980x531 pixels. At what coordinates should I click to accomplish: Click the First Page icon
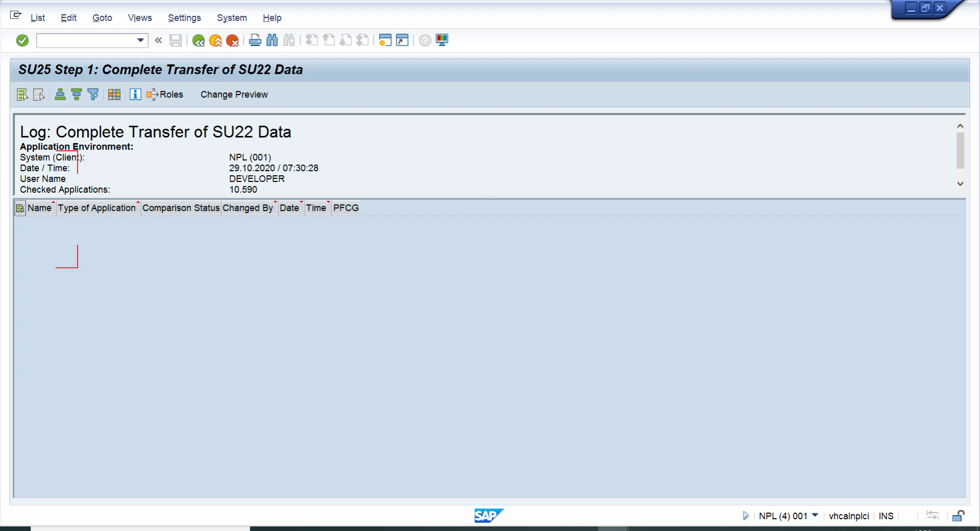pos(312,40)
